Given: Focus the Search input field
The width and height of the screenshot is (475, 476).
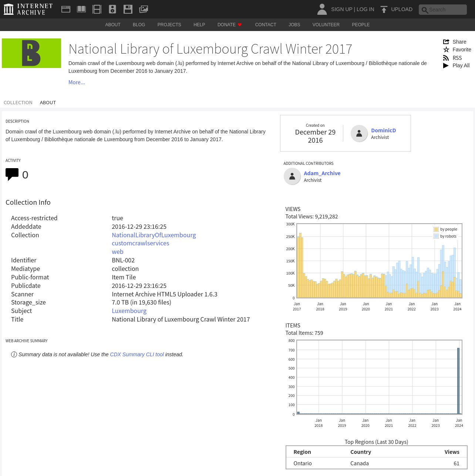Looking at the screenshot, I should coord(443,10).
